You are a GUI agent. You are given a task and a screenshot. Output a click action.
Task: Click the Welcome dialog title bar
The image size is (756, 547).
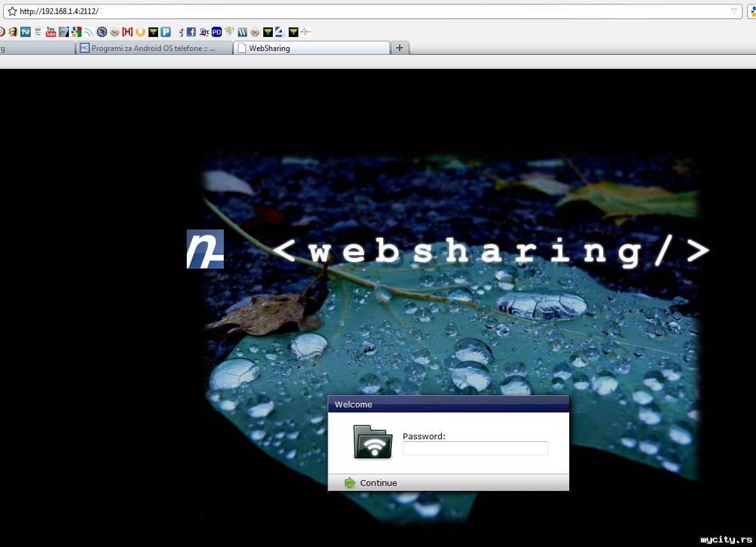(448, 404)
